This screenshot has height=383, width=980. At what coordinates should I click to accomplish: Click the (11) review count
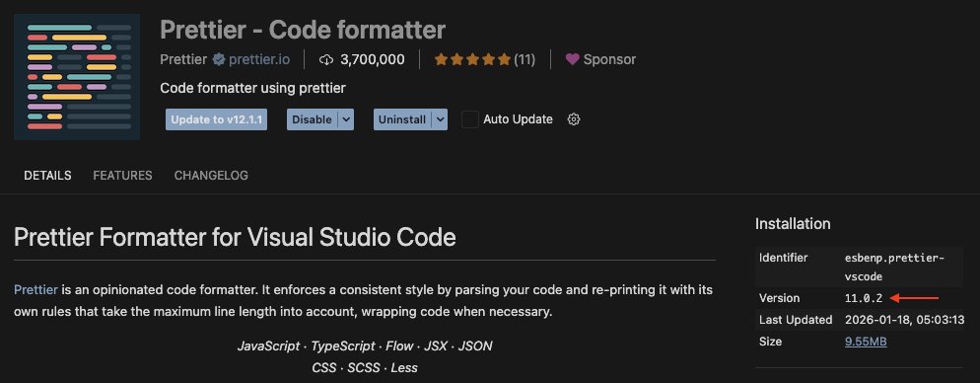coord(525,59)
